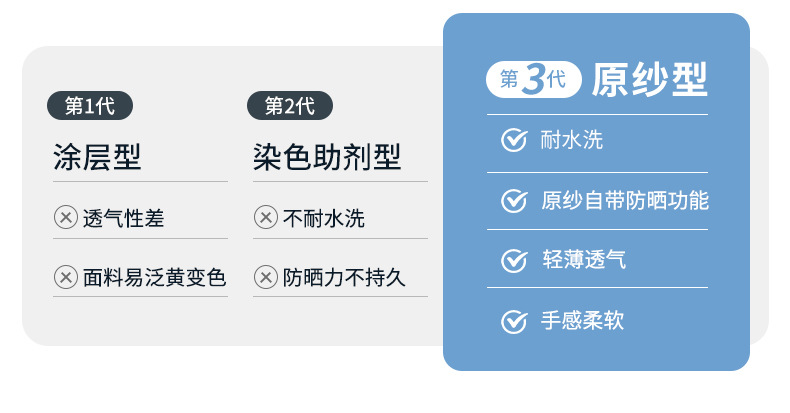Click the checkmark icon beside 轻薄透气
This screenshot has width=790, height=413.
(514, 260)
